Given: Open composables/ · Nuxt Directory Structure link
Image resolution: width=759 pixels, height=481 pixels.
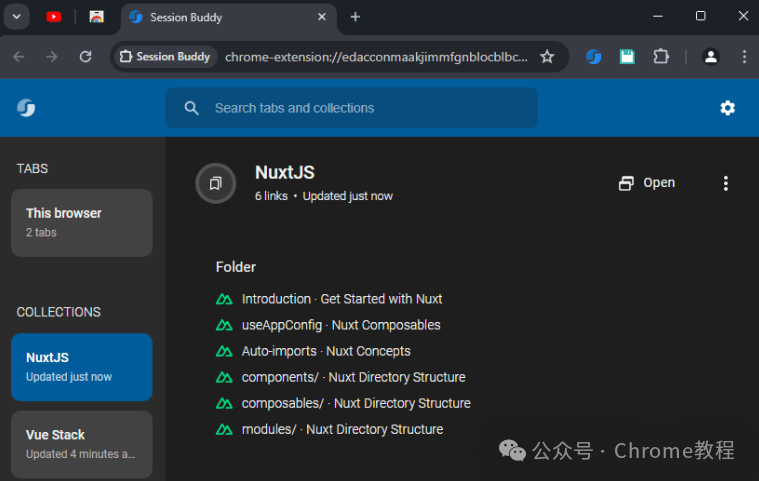Looking at the screenshot, I should pyautogui.click(x=356, y=404).
